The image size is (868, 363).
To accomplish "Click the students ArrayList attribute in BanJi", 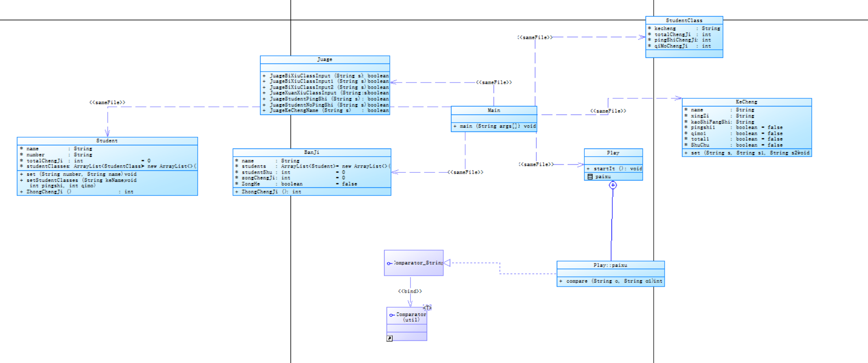I will (x=312, y=166).
